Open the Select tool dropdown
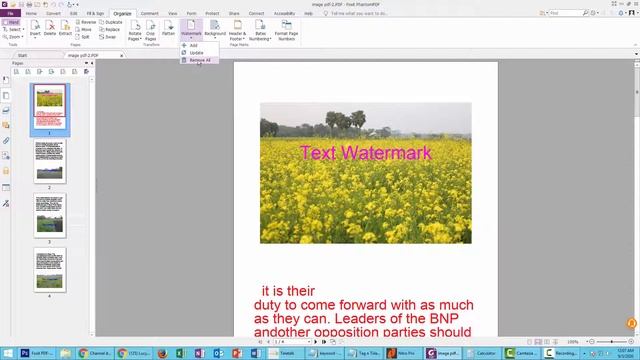640x360 pixels. 13,29
